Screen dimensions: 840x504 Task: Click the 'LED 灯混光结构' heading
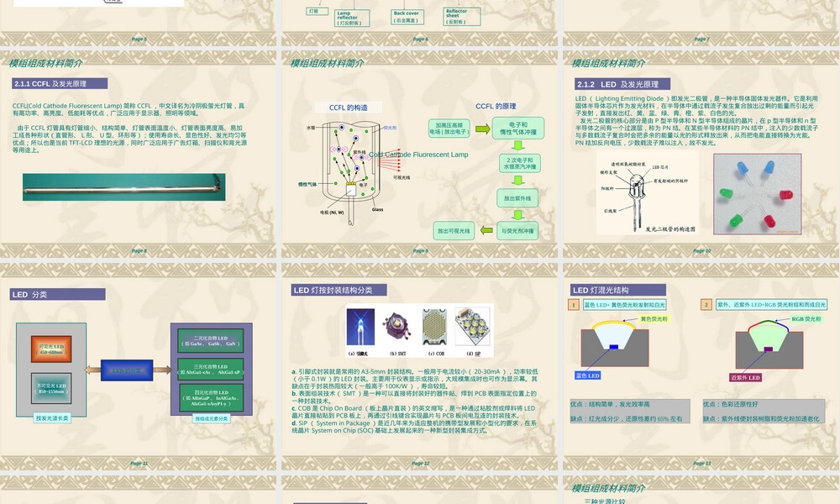[x=618, y=290]
